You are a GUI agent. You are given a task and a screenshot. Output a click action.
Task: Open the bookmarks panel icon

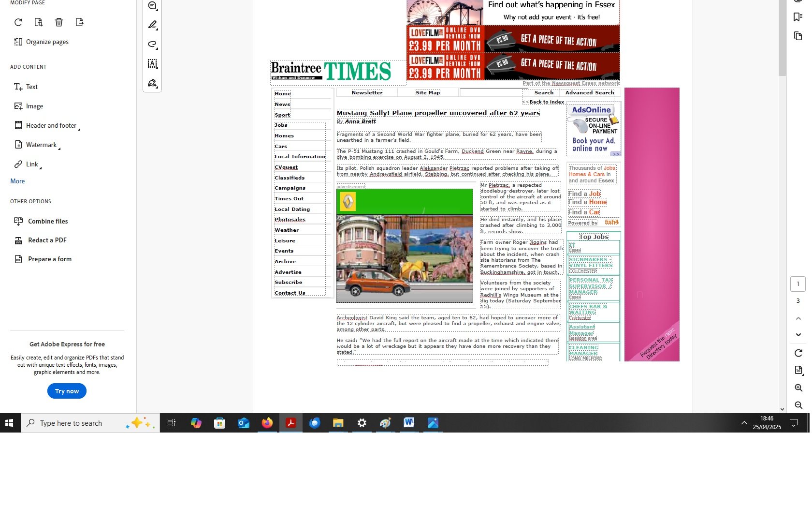(798, 17)
